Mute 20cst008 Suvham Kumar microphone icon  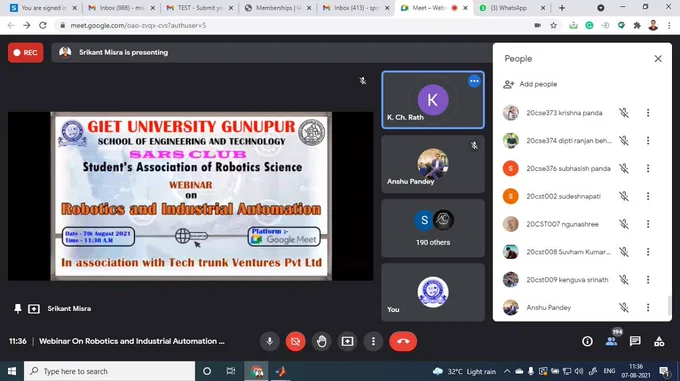[x=624, y=252]
